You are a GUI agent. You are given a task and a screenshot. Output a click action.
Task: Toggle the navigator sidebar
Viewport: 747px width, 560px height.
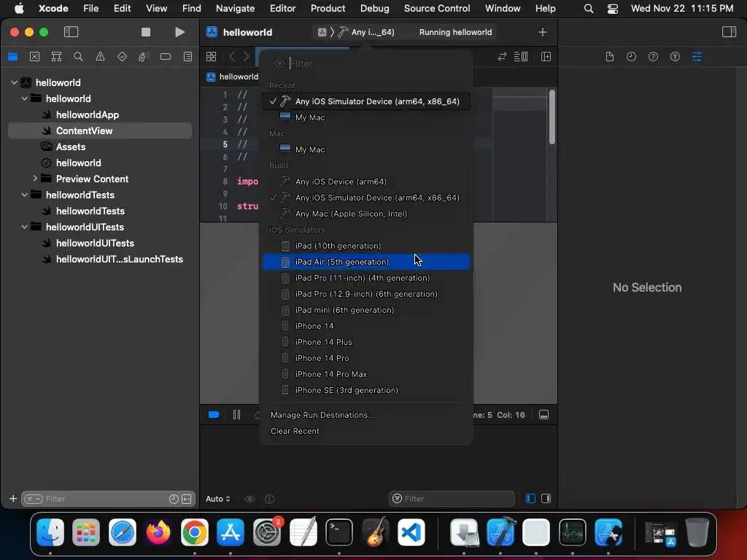71,32
